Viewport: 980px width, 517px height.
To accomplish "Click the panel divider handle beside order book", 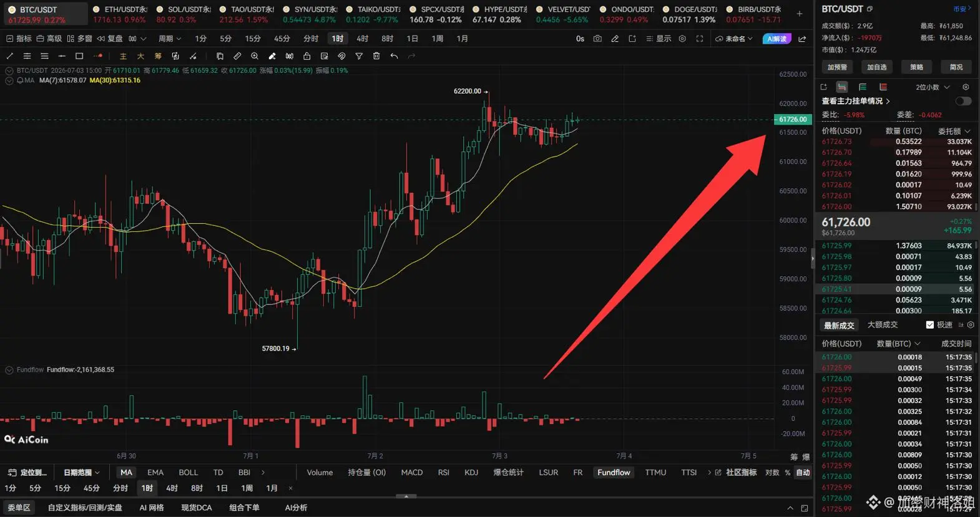I will tap(813, 258).
